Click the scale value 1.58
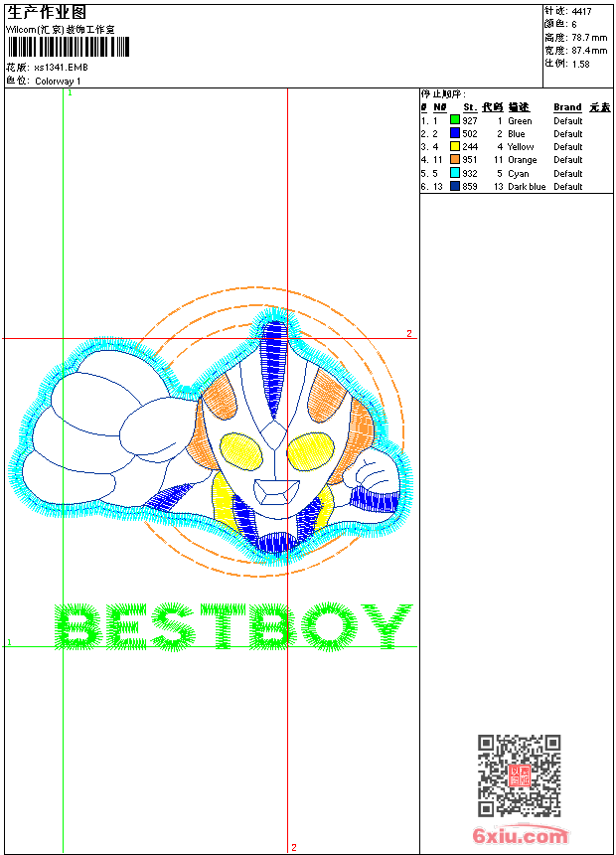 pos(580,64)
